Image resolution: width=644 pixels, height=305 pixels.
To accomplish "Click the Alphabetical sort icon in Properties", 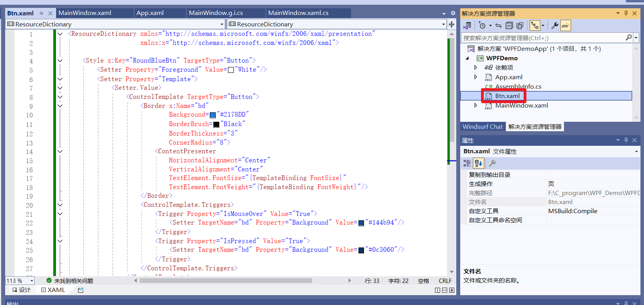I will (x=479, y=163).
